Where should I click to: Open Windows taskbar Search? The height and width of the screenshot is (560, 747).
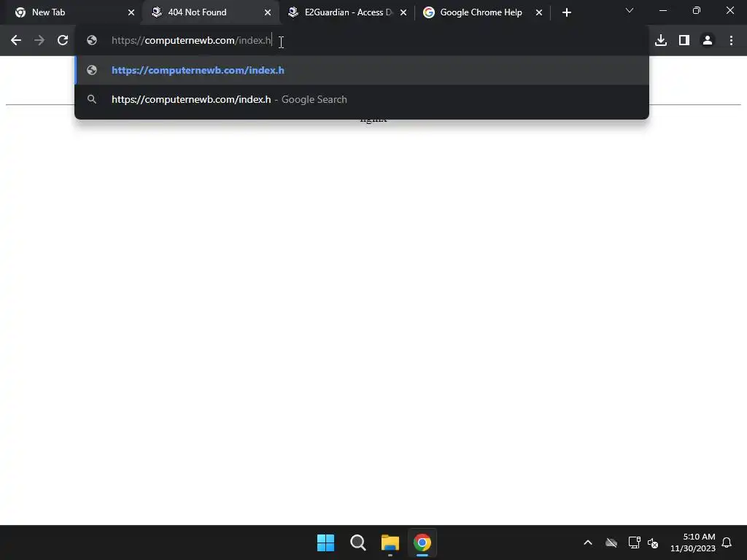(357, 542)
